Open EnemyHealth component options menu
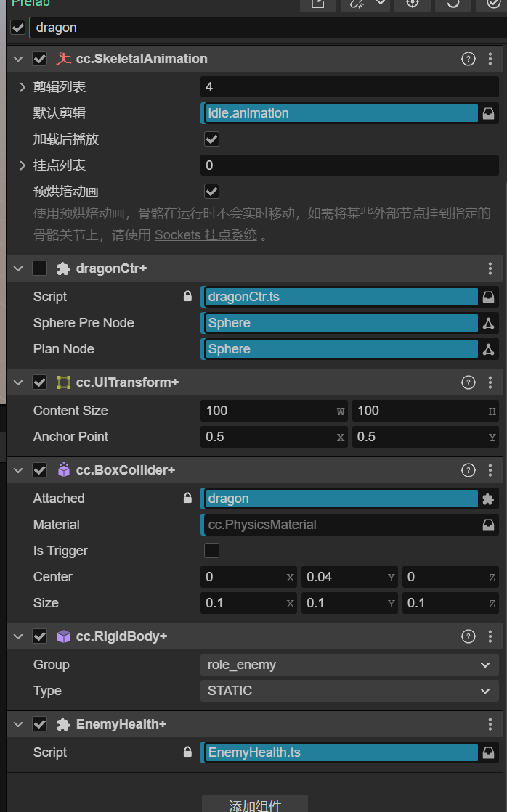507x812 pixels. 490,724
